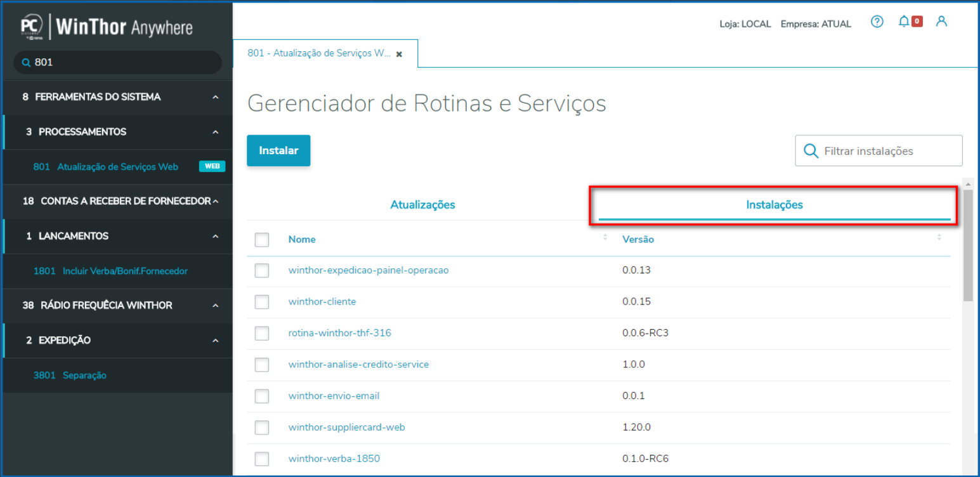Click version 0.0.6-RC3 cell
The width and height of the screenshot is (980, 477).
tap(646, 333)
